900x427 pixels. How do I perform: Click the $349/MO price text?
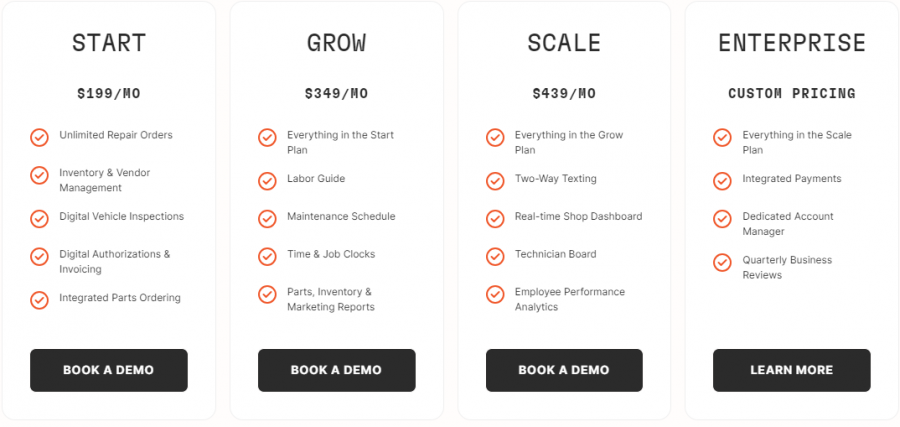pos(336,94)
